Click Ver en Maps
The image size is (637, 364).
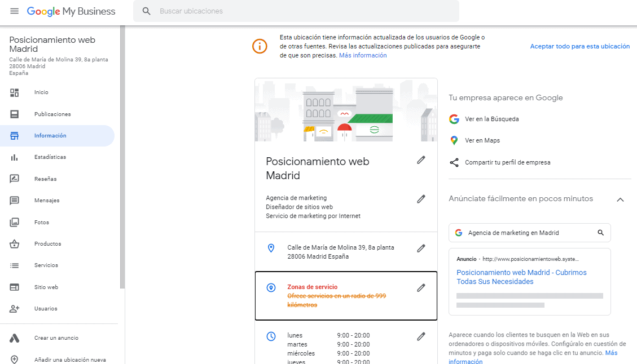point(482,140)
